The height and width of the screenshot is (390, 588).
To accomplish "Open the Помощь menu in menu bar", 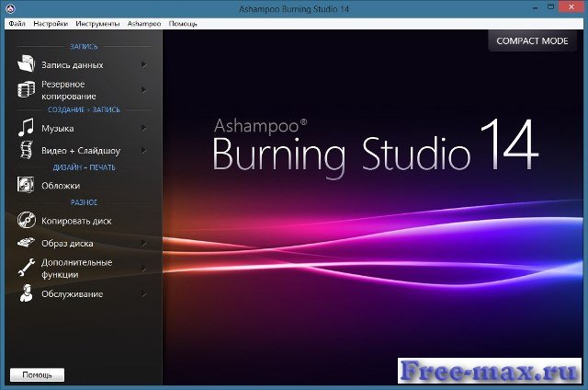I will tap(183, 24).
